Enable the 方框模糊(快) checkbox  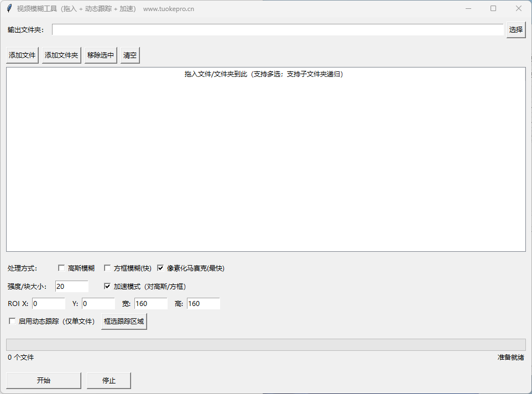point(107,268)
